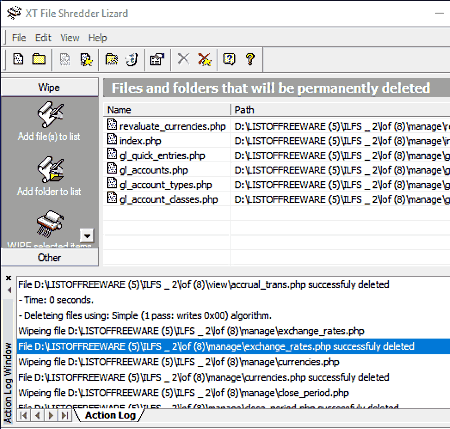
Task: Expand the Wipe sidebar group
Action: (x=49, y=87)
